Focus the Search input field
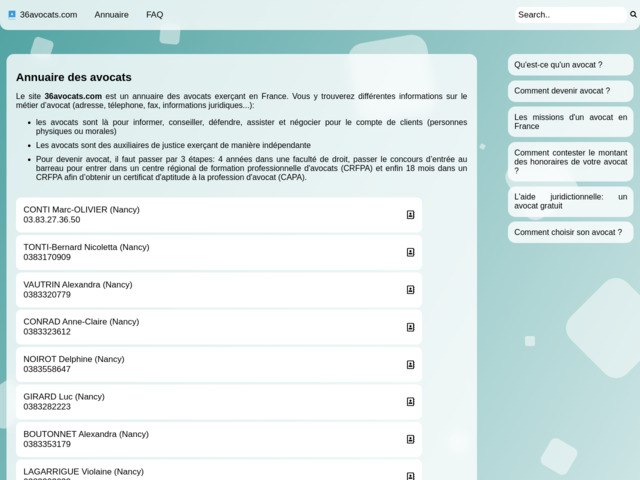640x480 pixels. [571, 15]
